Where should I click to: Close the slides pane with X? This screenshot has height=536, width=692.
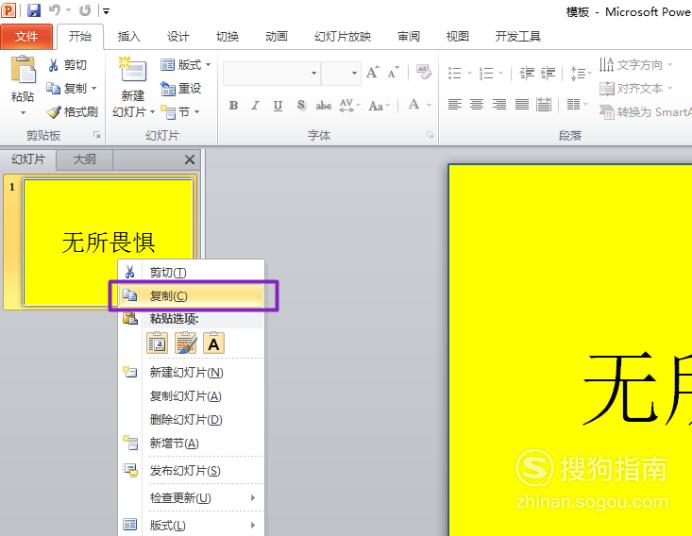tap(190, 160)
